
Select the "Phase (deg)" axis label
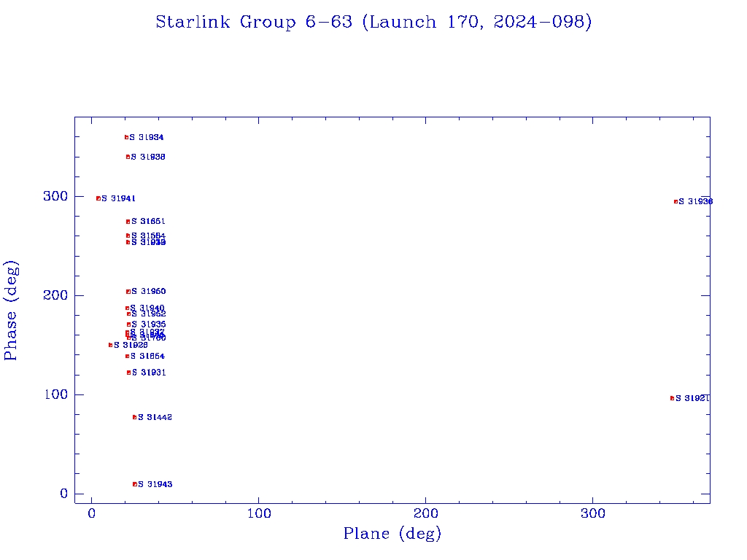pos(11,311)
